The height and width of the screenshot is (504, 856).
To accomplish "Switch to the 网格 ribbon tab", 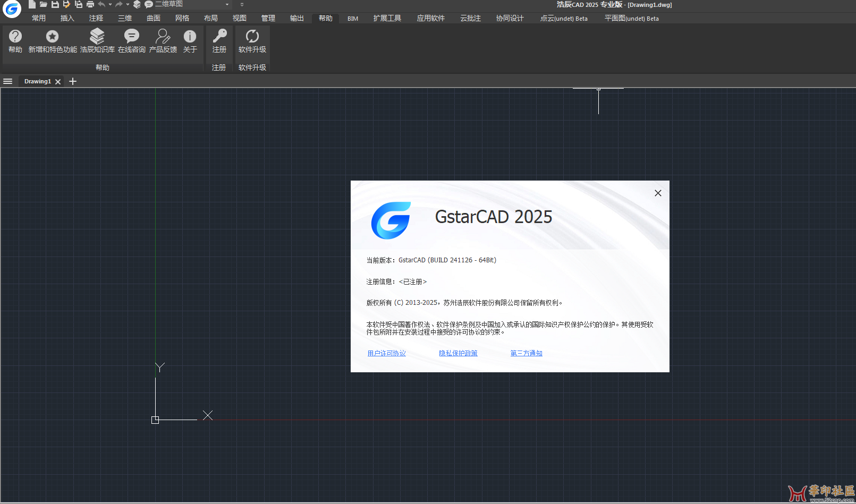I will point(182,18).
